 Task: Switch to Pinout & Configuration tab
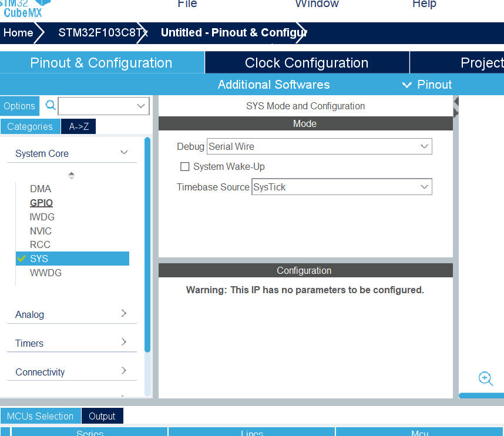pos(102,62)
